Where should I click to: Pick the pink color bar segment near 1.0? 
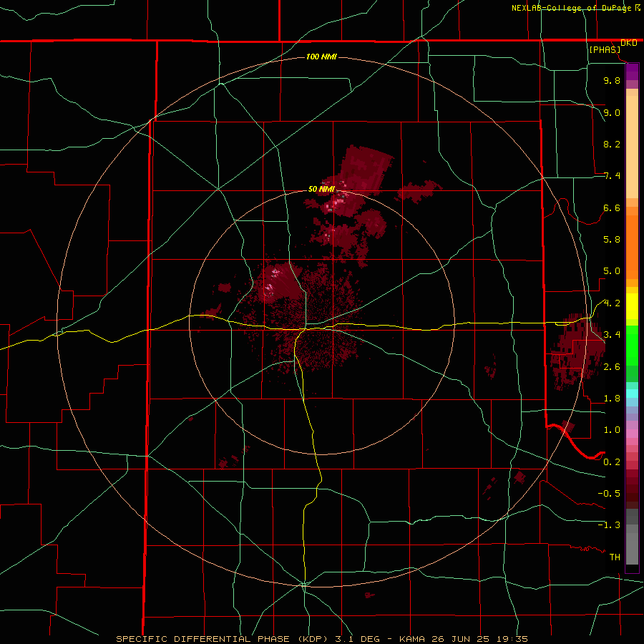click(x=632, y=434)
